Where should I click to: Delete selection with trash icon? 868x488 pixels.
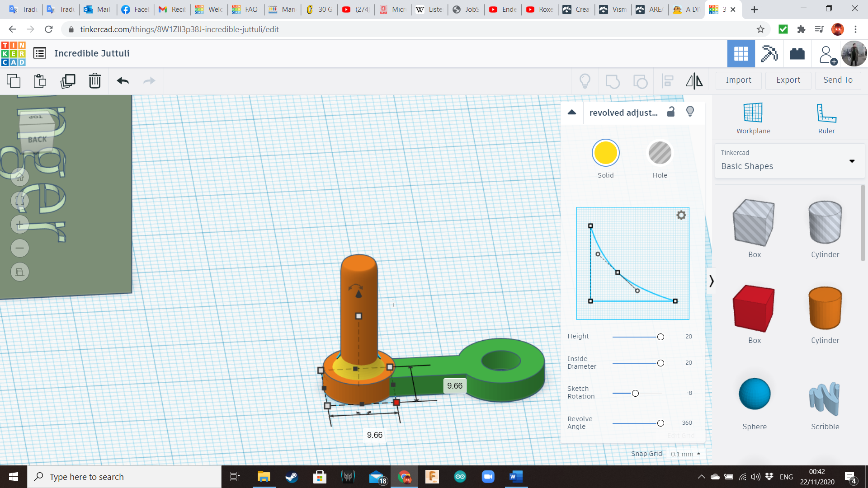pos(94,81)
